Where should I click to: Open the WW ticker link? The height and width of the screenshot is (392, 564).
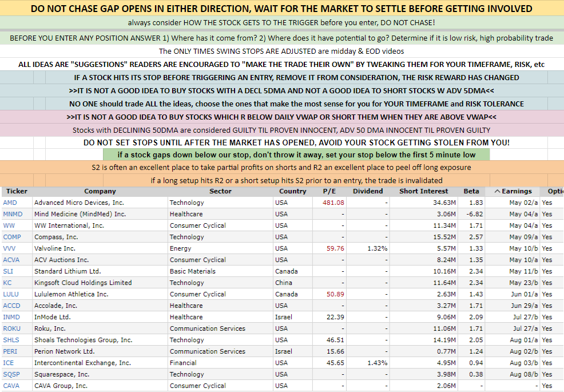coord(9,225)
